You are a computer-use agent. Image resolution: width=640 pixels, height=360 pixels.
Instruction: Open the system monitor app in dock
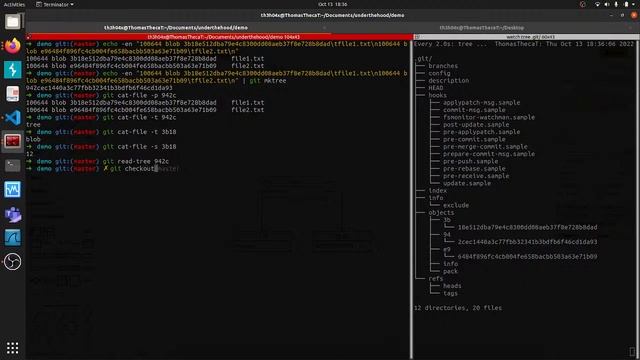[x=13, y=190]
